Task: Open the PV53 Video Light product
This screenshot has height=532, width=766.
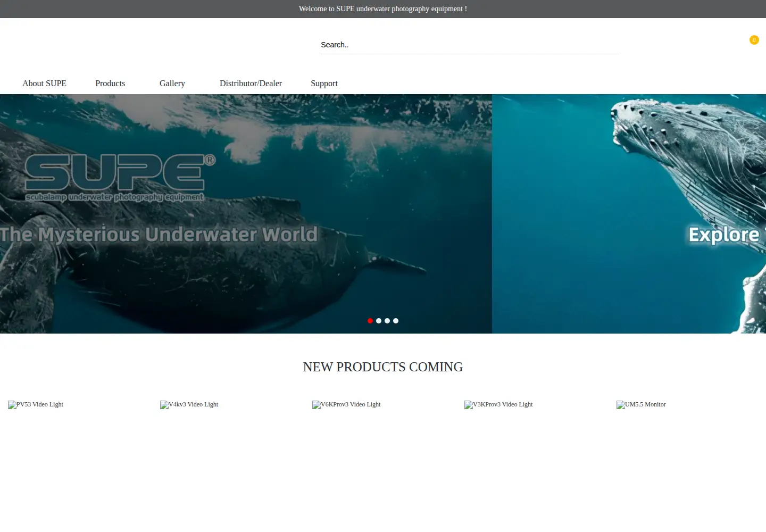Action: (x=36, y=405)
